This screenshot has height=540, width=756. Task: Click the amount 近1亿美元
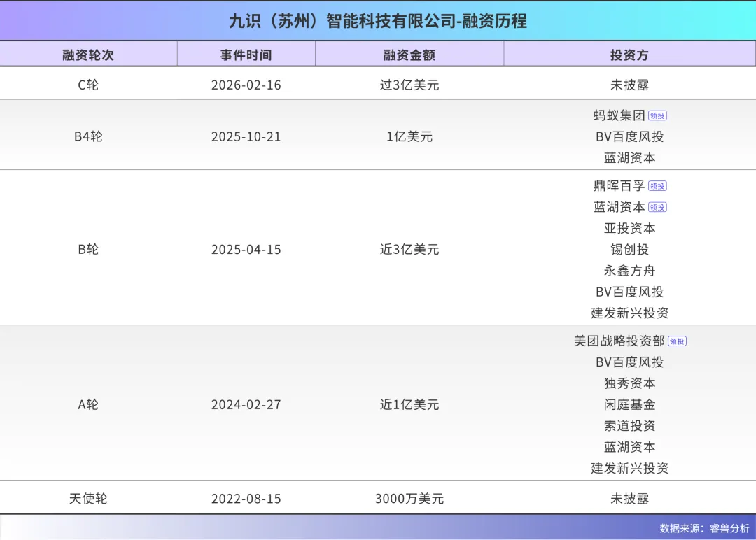point(409,404)
